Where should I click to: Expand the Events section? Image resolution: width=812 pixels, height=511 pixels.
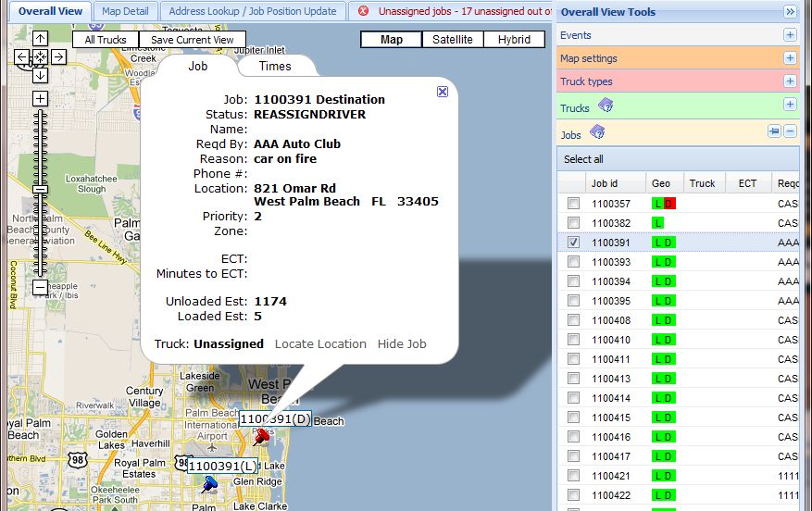[x=790, y=35]
